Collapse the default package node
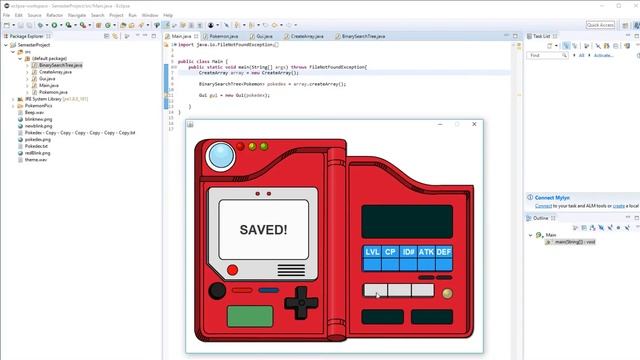This screenshot has width=640, height=360. (20, 58)
